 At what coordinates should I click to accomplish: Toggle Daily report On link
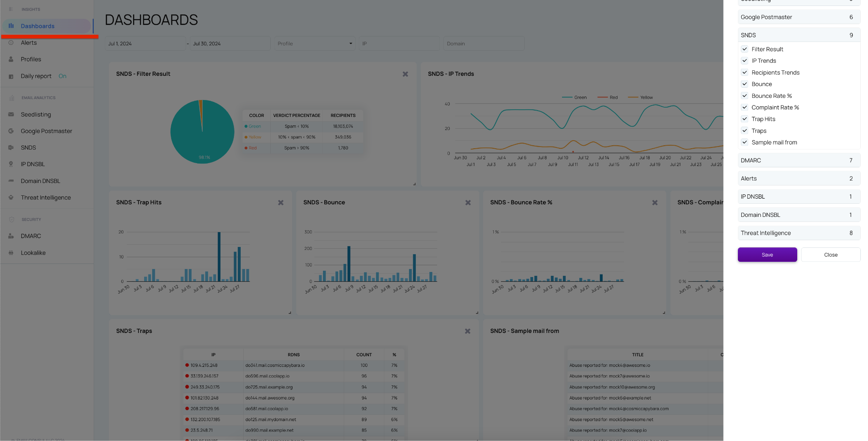[x=62, y=76]
